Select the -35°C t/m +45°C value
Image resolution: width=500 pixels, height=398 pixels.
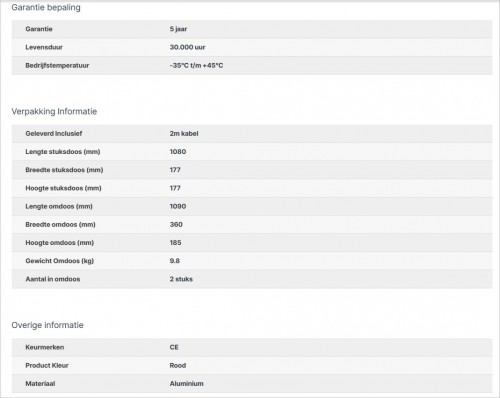tap(196, 65)
